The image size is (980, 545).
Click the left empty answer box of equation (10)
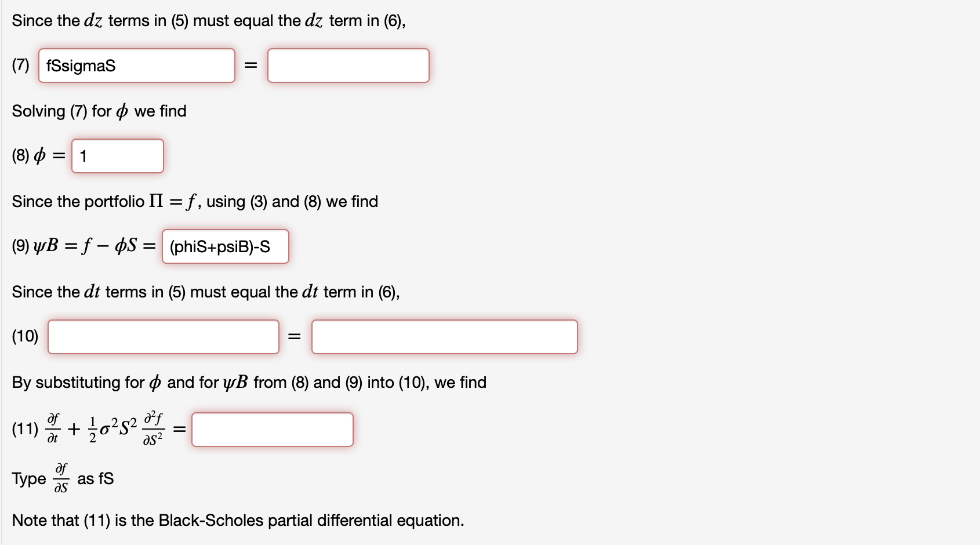point(163,336)
